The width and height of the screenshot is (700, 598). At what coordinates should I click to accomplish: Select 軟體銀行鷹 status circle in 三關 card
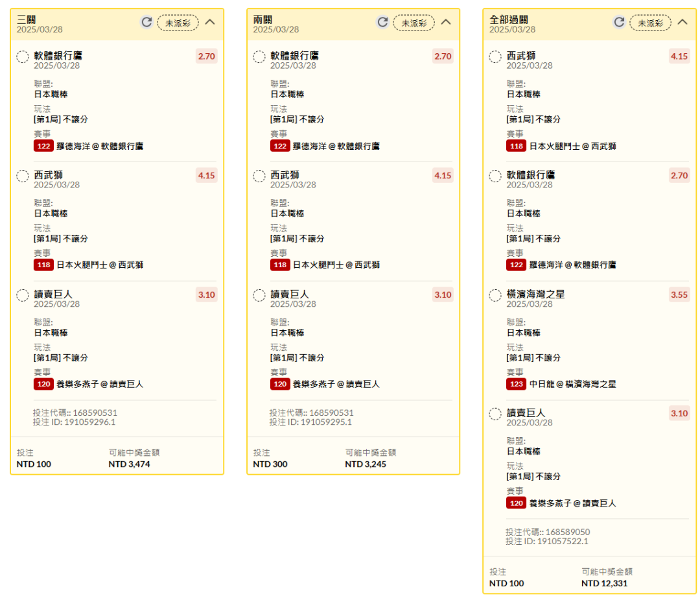(x=23, y=56)
